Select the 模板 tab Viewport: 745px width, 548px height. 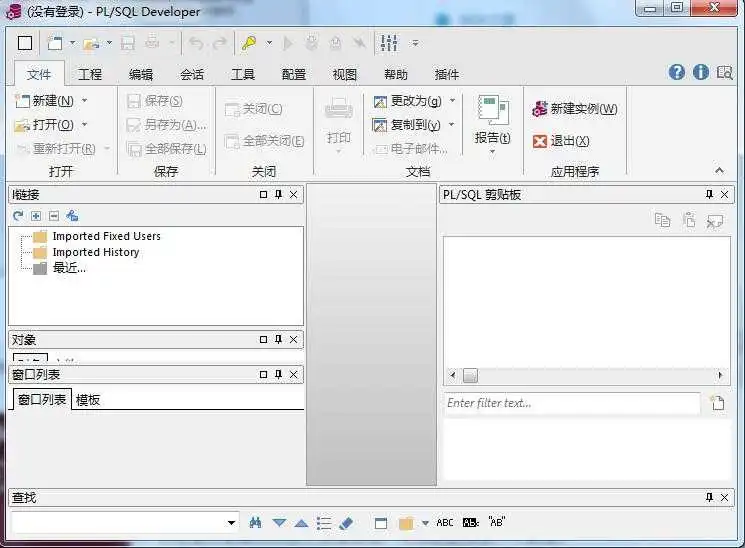(88, 400)
